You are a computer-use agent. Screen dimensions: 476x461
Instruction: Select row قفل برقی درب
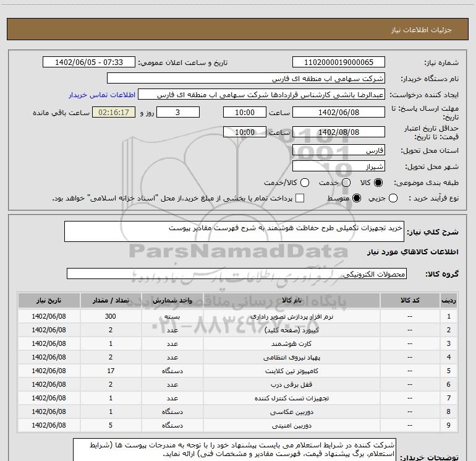pyautogui.click(x=238, y=384)
